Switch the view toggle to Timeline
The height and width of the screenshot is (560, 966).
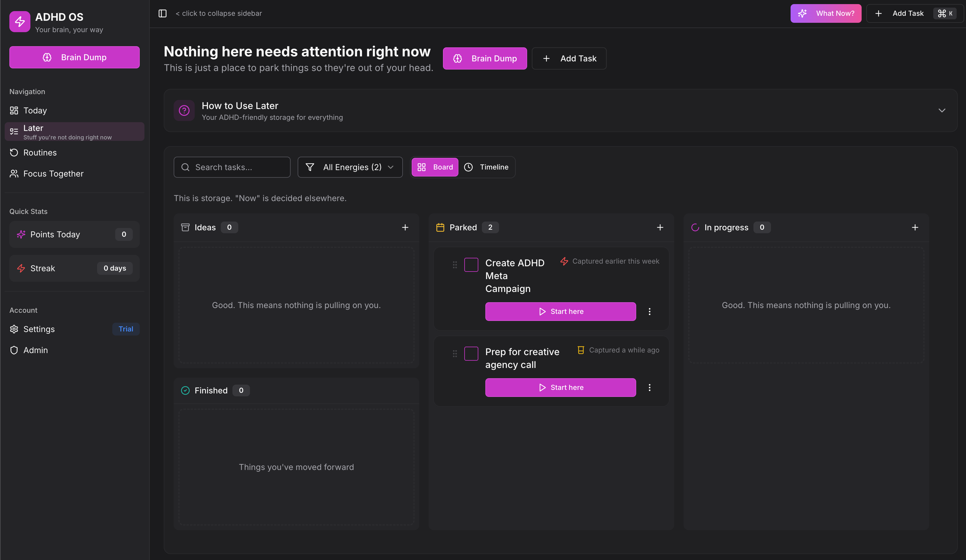tap(487, 167)
